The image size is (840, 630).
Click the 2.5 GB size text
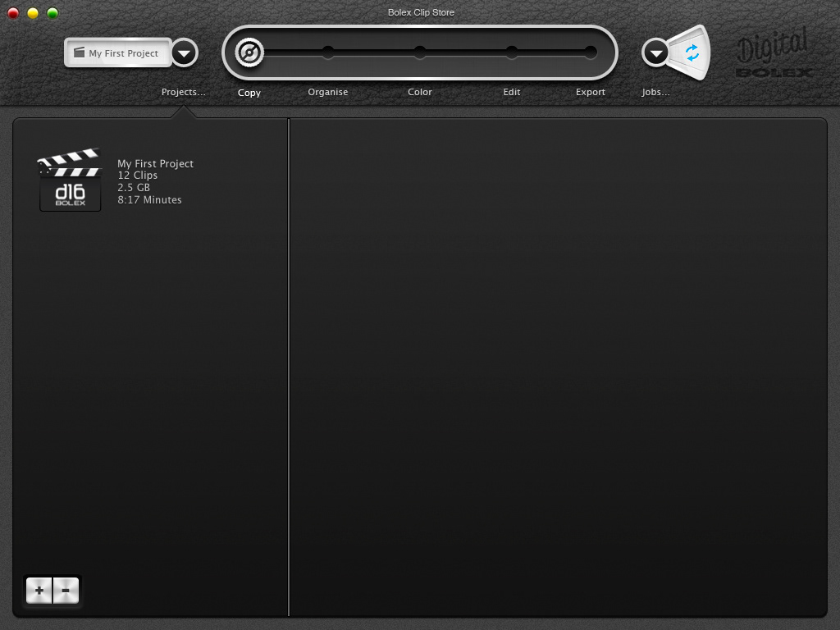[x=134, y=188]
